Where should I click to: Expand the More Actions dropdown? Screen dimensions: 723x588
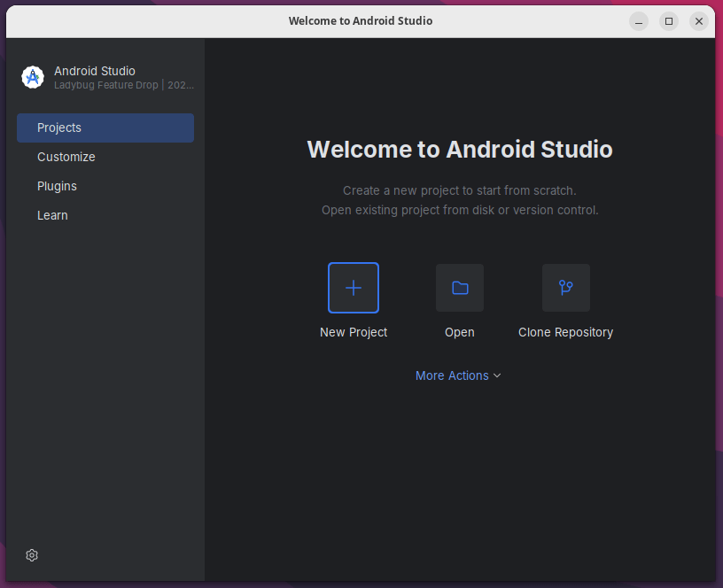click(x=452, y=375)
